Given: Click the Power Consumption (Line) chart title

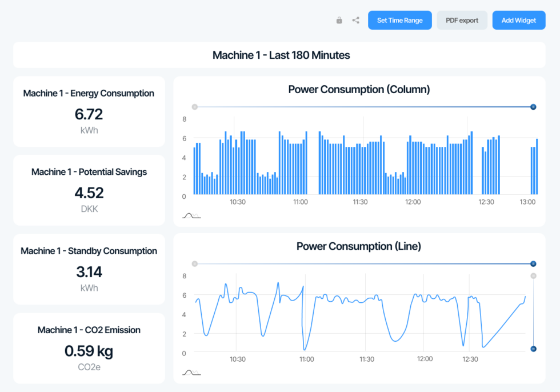Looking at the screenshot, I should [358, 246].
